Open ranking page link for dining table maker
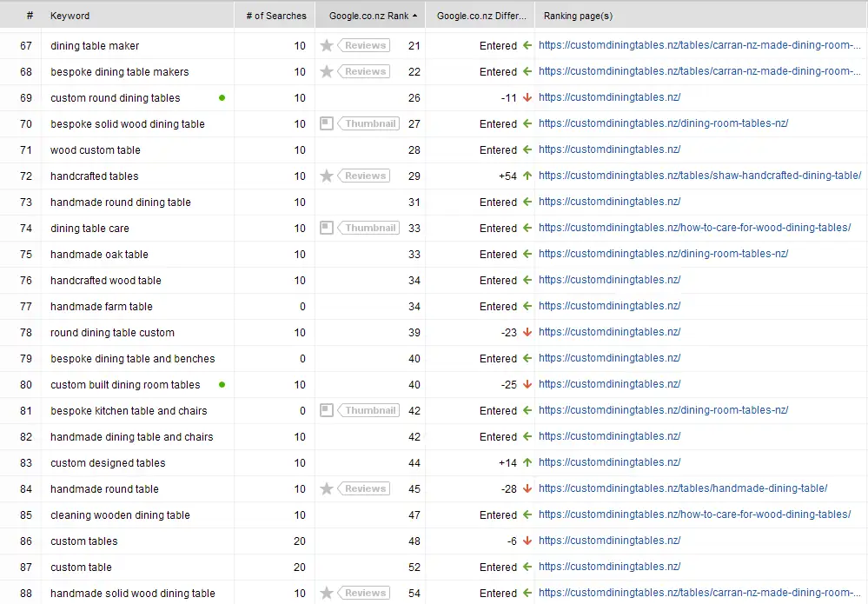 [699, 45]
